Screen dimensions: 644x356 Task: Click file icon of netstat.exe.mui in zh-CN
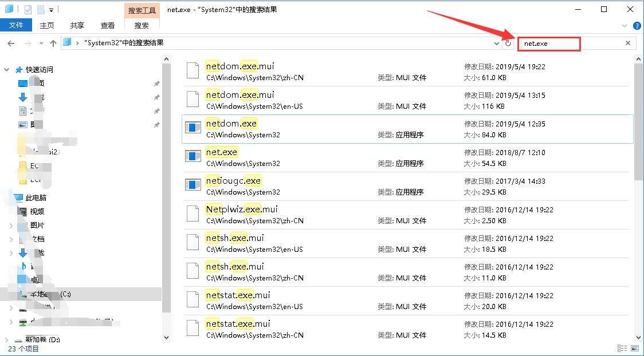(x=193, y=328)
